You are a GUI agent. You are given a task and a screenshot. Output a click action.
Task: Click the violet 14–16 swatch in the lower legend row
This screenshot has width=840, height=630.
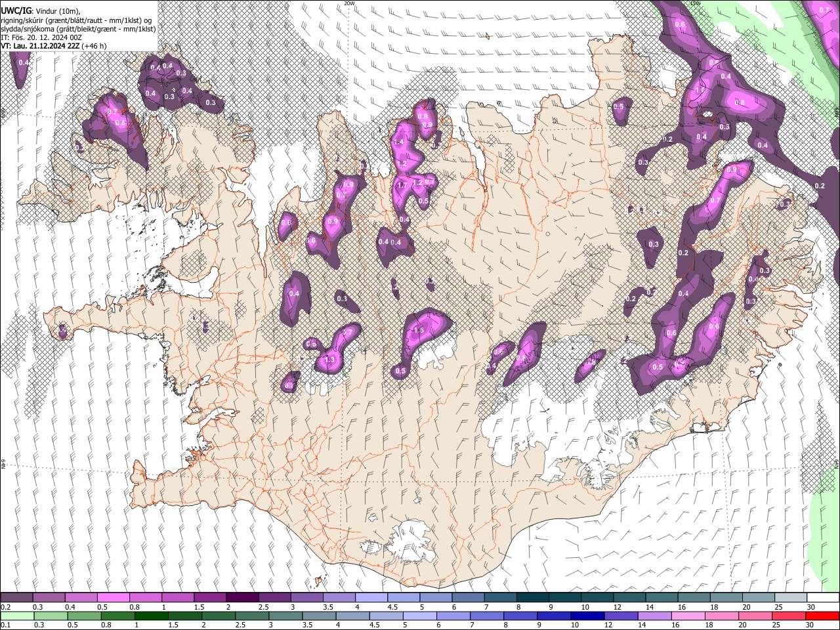[x=654, y=616]
